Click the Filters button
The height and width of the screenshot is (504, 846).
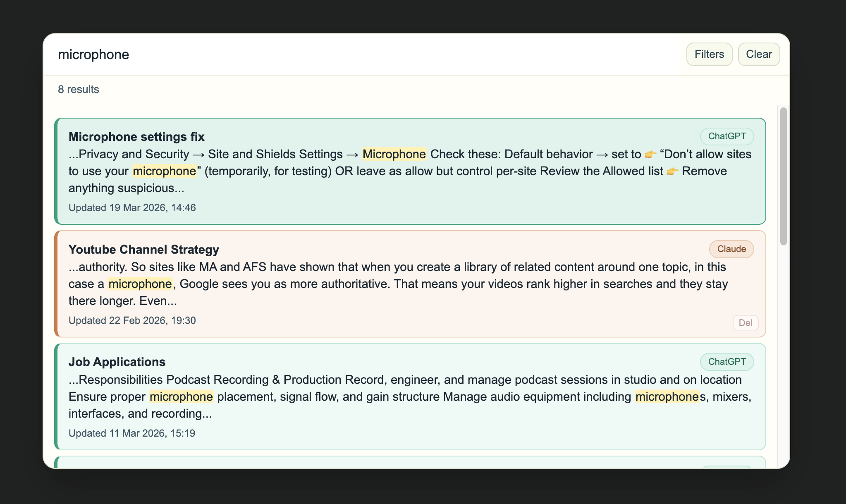point(709,54)
